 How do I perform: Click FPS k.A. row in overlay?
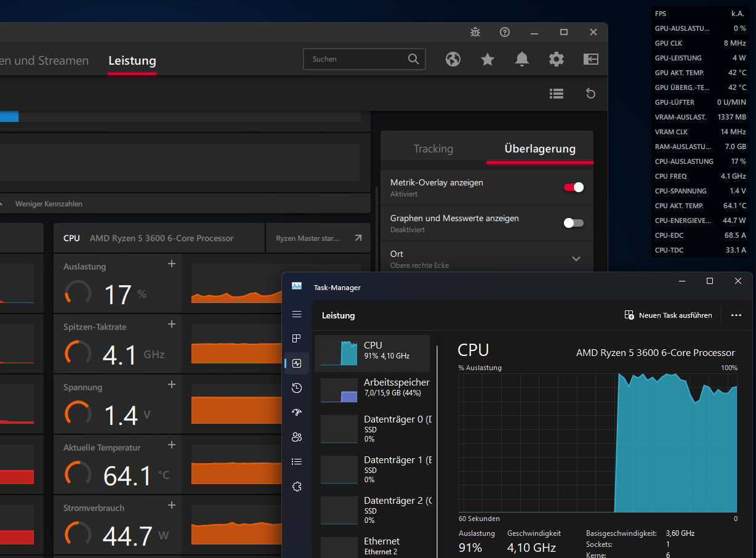coord(701,14)
